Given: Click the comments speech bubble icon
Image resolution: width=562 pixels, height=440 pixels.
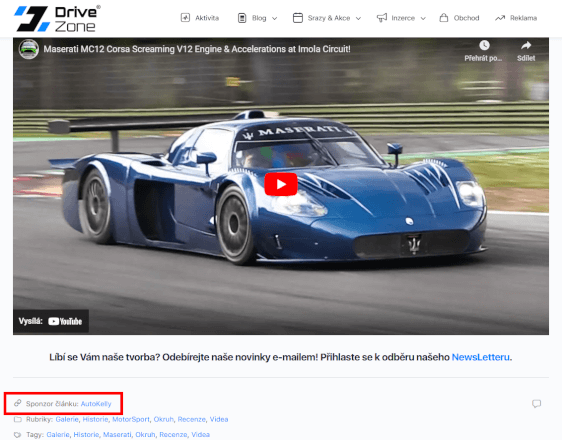Looking at the screenshot, I should (537, 404).
